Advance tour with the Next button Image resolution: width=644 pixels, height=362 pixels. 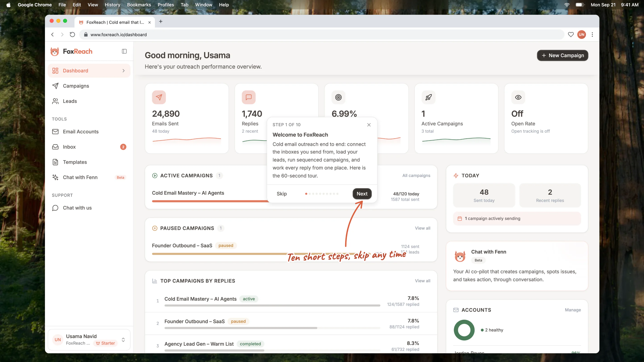pos(362,194)
